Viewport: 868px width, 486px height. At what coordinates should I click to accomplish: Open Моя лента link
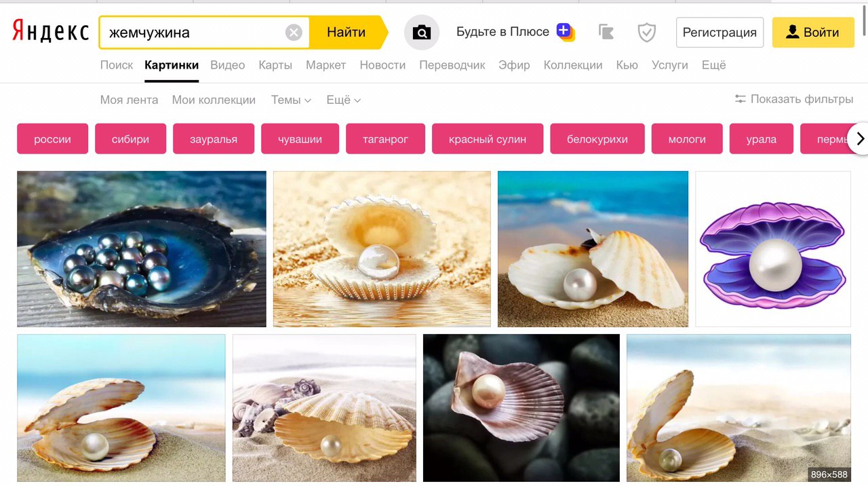pos(129,100)
